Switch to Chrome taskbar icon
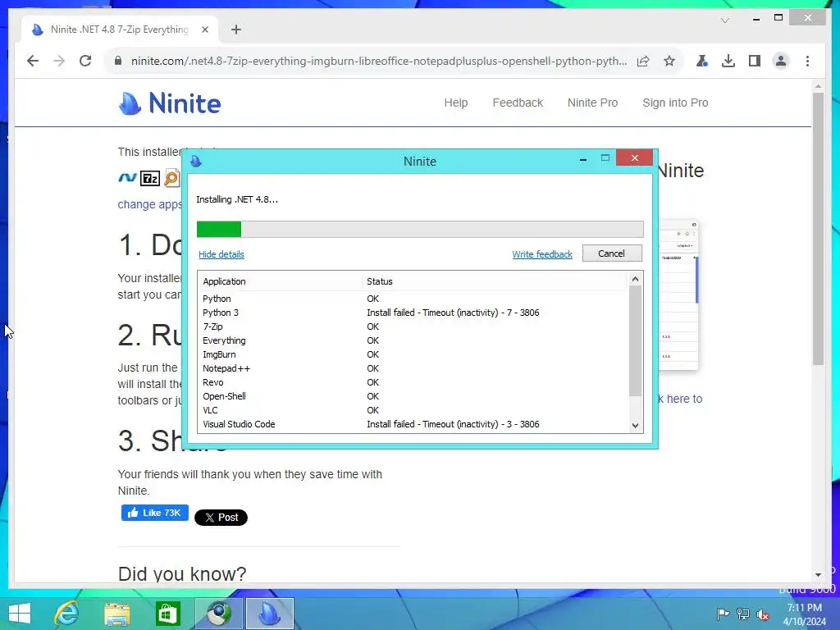 (x=218, y=614)
